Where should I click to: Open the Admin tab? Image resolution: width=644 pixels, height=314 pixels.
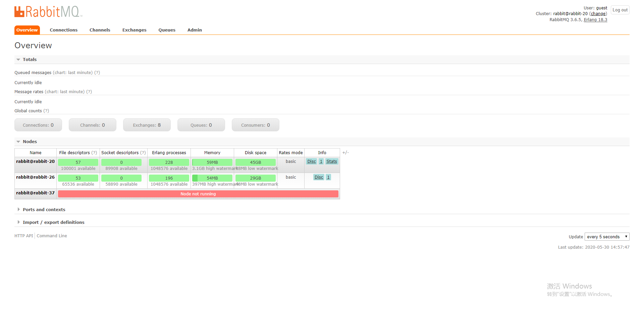click(x=195, y=30)
